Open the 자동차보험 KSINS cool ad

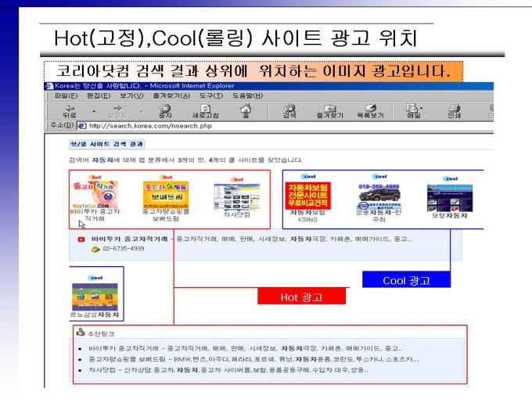[307, 196]
